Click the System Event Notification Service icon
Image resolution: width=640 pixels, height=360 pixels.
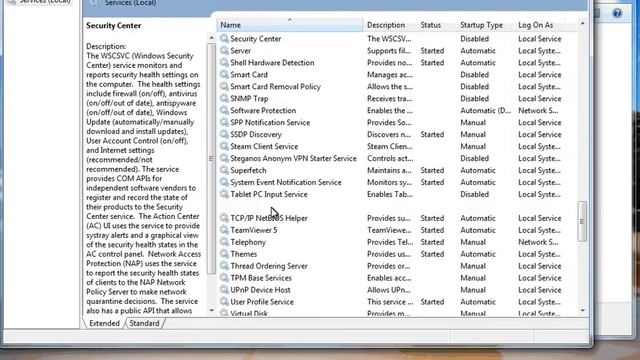pos(224,182)
